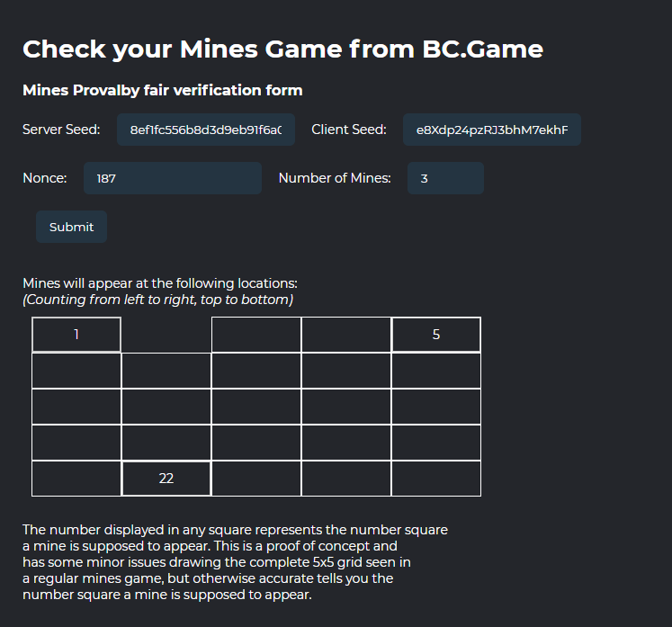Click 'Mines will appear at the following locations' text
The width and height of the screenshot is (672, 627).
tap(154, 283)
